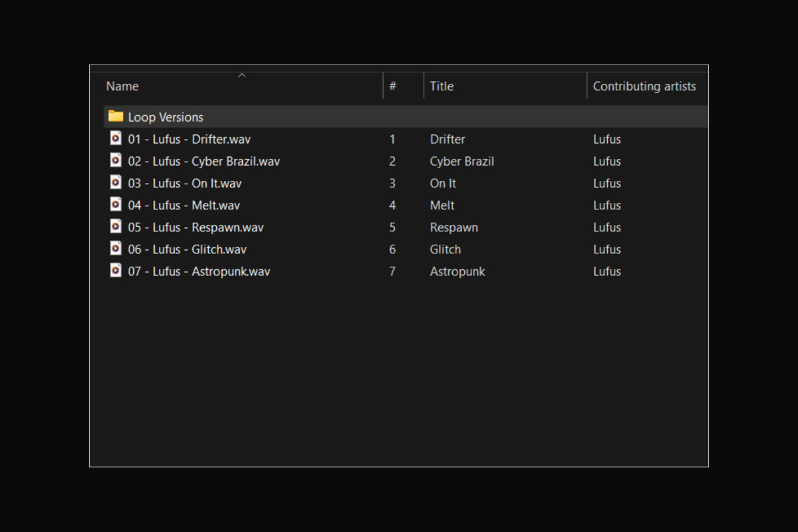Click the file icon next to Melt.wav
798x532 pixels.
[x=116, y=204]
